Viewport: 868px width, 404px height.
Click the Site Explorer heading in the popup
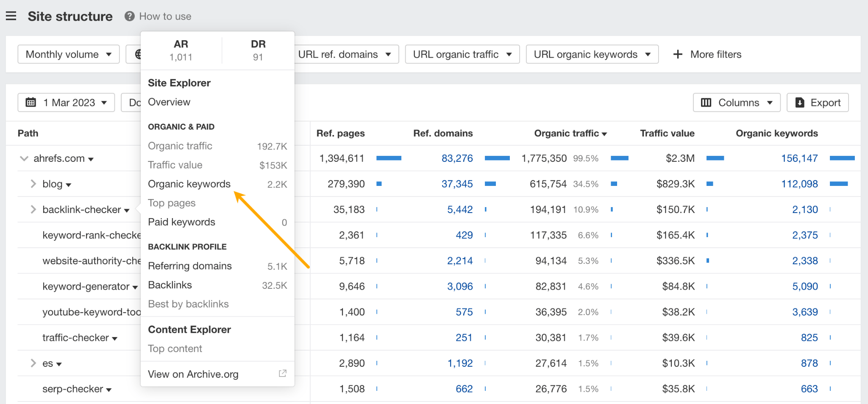179,83
